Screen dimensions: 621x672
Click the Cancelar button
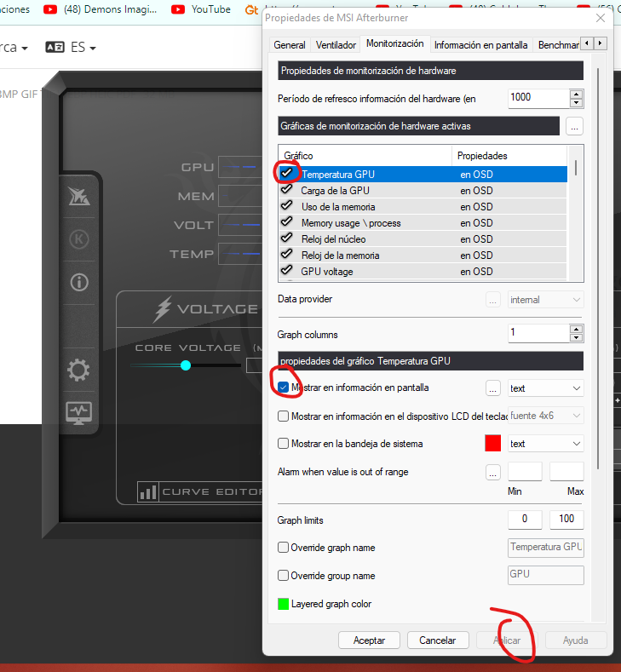pos(438,640)
